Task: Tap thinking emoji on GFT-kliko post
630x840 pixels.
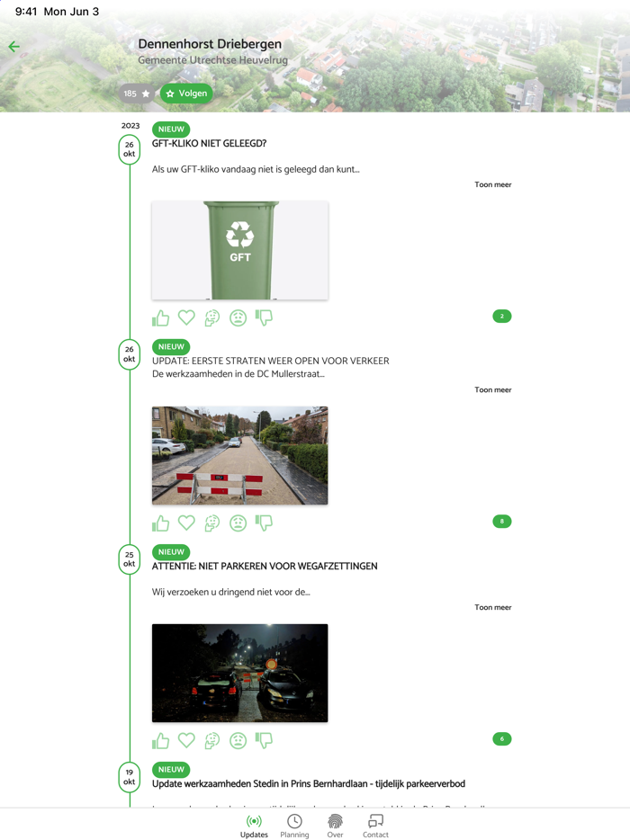Action: tap(211, 317)
